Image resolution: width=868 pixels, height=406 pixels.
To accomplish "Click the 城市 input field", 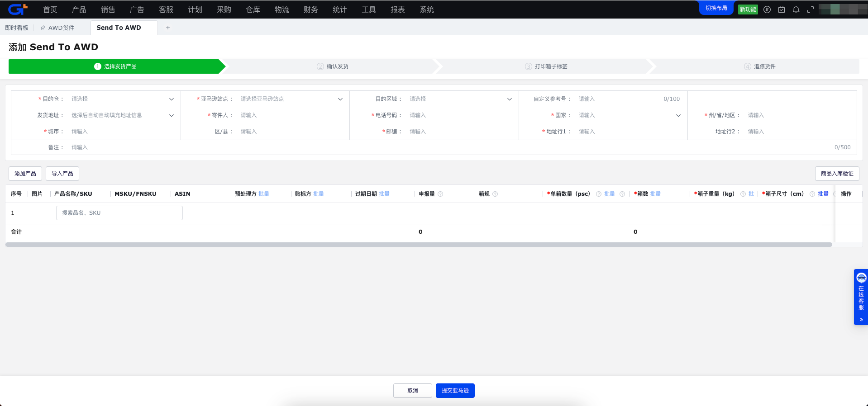I will [x=122, y=132].
